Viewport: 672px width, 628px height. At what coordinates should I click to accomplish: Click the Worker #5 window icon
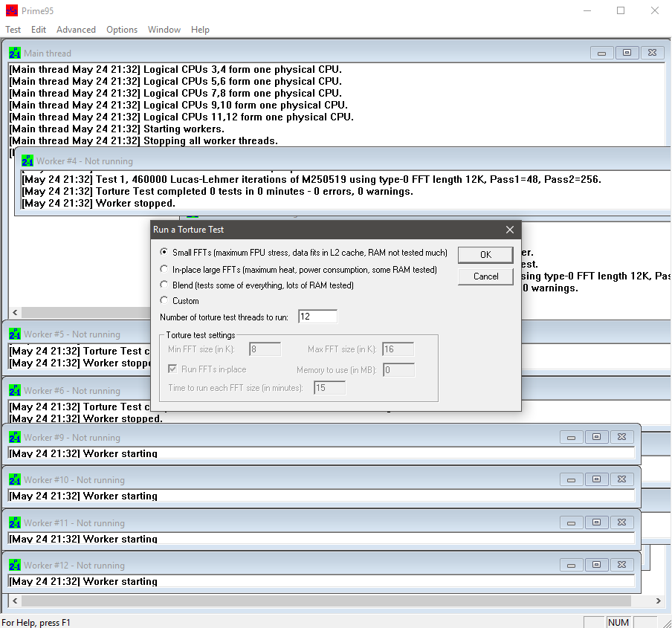click(15, 334)
